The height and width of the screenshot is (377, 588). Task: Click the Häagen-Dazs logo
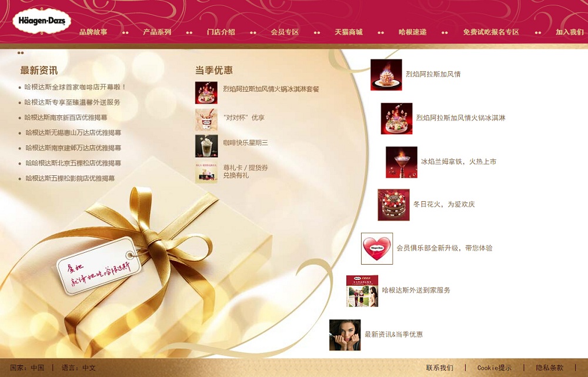[42, 21]
